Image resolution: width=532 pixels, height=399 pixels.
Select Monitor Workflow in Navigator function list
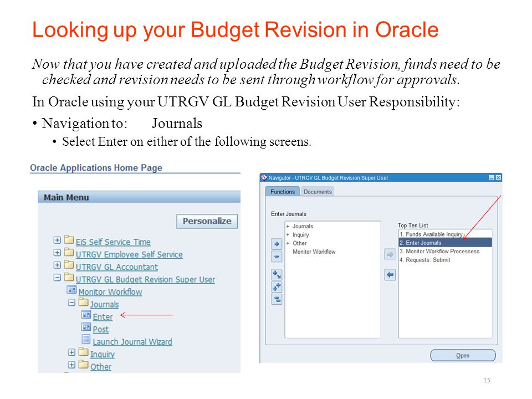(314, 252)
